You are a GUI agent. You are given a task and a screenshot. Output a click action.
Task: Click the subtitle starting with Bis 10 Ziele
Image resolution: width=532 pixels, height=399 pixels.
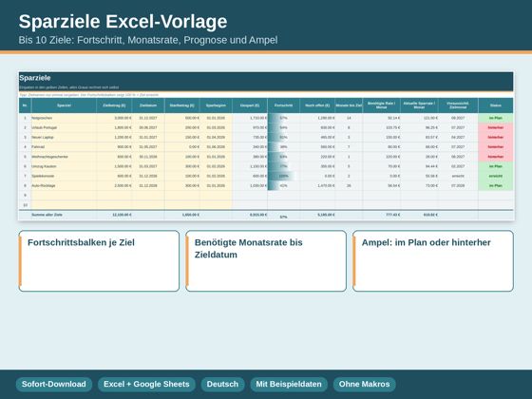click(x=148, y=40)
